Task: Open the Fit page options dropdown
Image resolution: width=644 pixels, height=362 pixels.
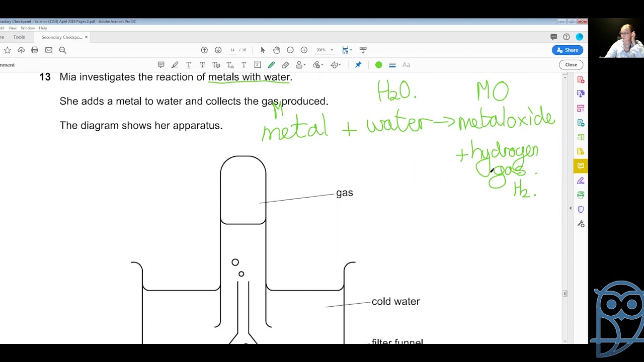Action: tap(347, 50)
